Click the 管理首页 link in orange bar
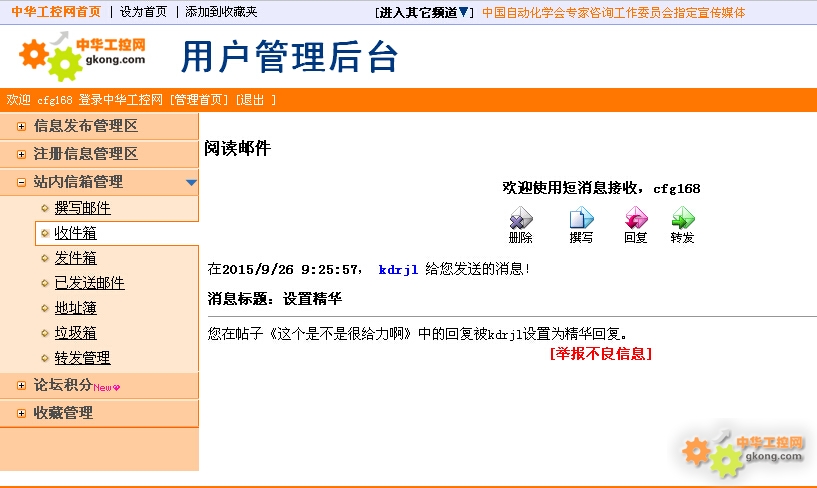The image size is (817, 488). pyautogui.click(x=199, y=99)
